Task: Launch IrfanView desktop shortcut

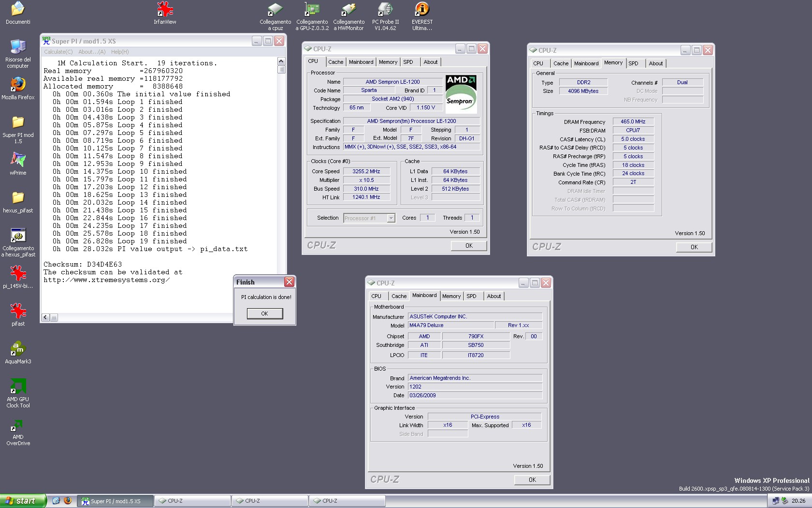Action: pyautogui.click(x=165, y=13)
